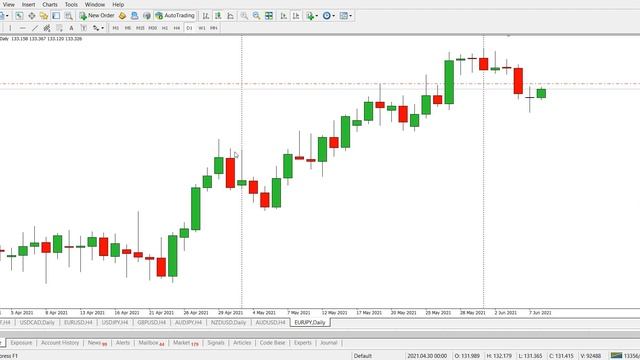Image resolution: width=640 pixels, height=360 pixels.
Task: Zoom in on the chart
Action: coord(244,16)
